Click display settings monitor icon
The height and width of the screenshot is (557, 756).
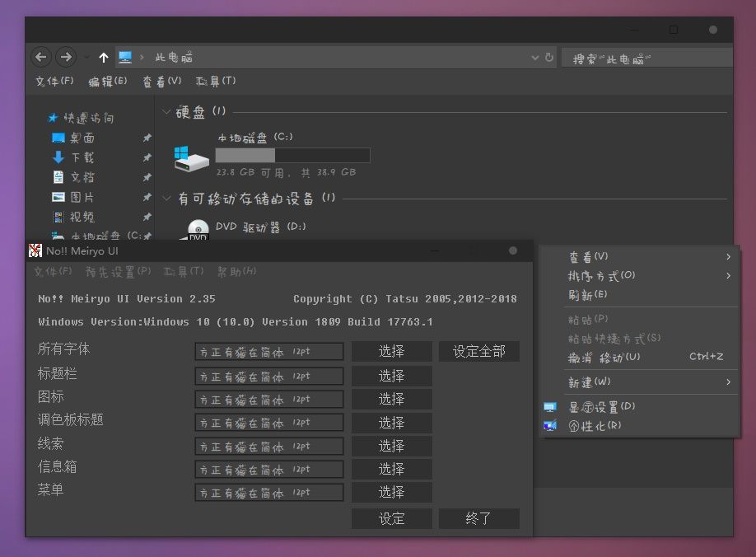pyautogui.click(x=549, y=407)
